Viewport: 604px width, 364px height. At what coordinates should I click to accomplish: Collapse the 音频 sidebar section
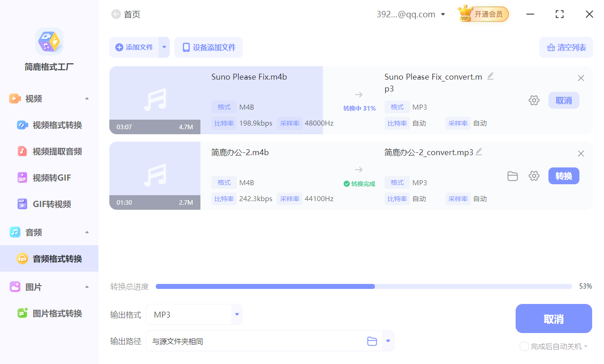[87, 232]
